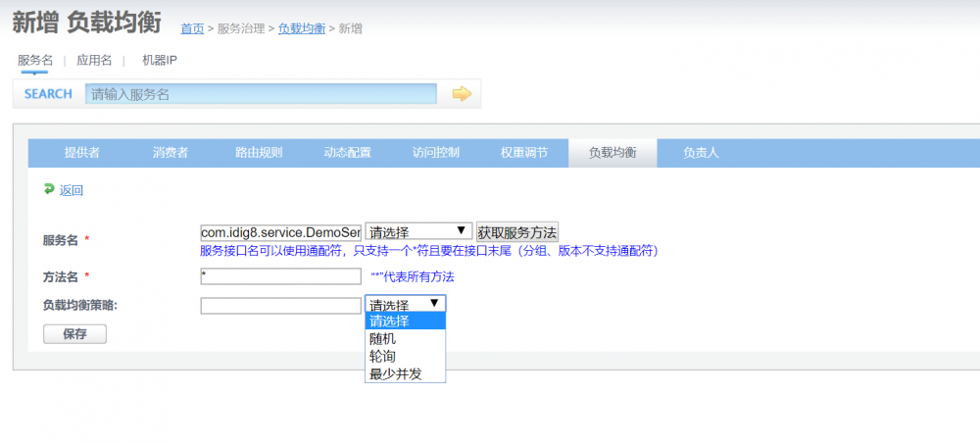Click the 获取服务方法 button
The image size is (980, 444).
[x=516, y=232]
